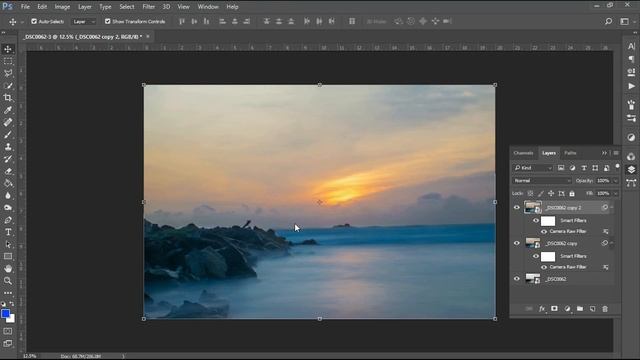640x360 pixels.
Task: Open the Normal blend mode dropdown
Action: [x=542, y=180]
